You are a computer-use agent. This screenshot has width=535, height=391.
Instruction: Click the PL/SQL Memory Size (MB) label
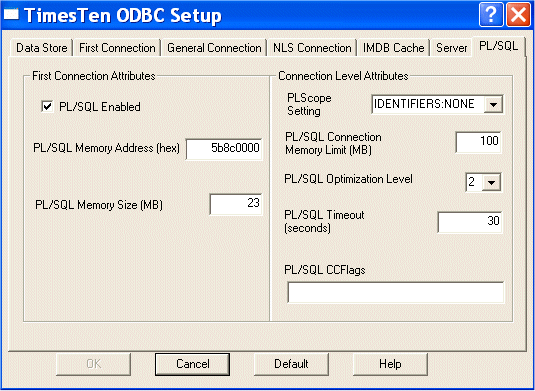99,205
